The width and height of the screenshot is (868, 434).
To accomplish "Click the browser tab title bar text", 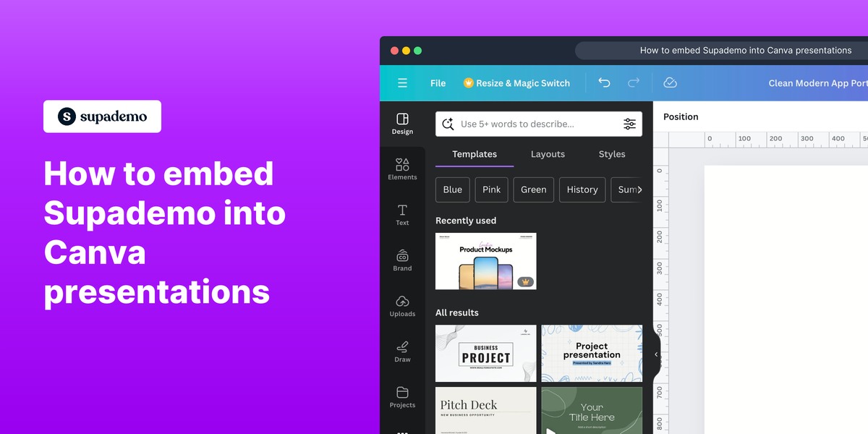I will 746,51.
